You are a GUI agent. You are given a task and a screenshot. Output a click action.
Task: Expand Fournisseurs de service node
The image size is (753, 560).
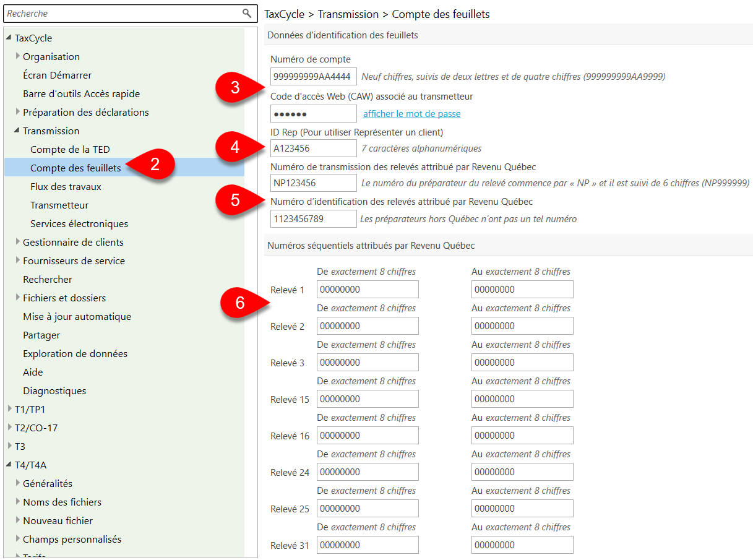pyautogui.click(x=18, y=261)
